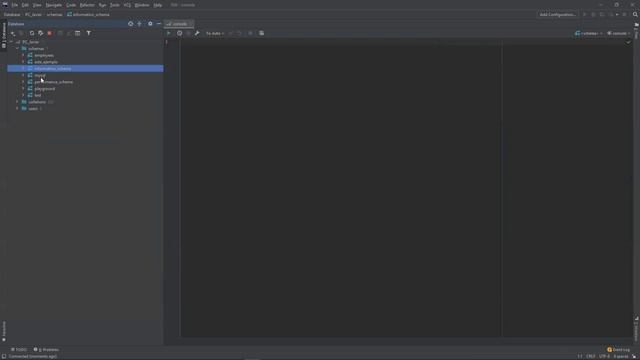Open the schema selector dropdown
The height and width of the screenshot is (360, 640).
(588, 33)
